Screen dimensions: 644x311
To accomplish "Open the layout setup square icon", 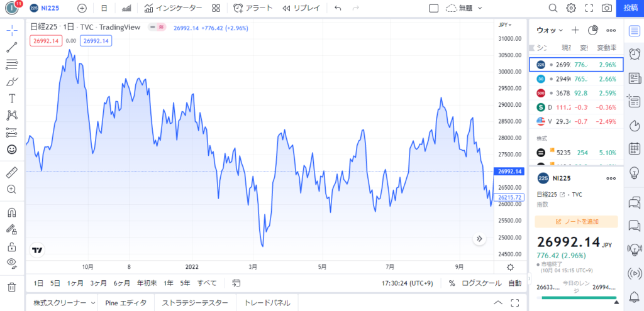I will pyautogui.click(x=434, y=8).
